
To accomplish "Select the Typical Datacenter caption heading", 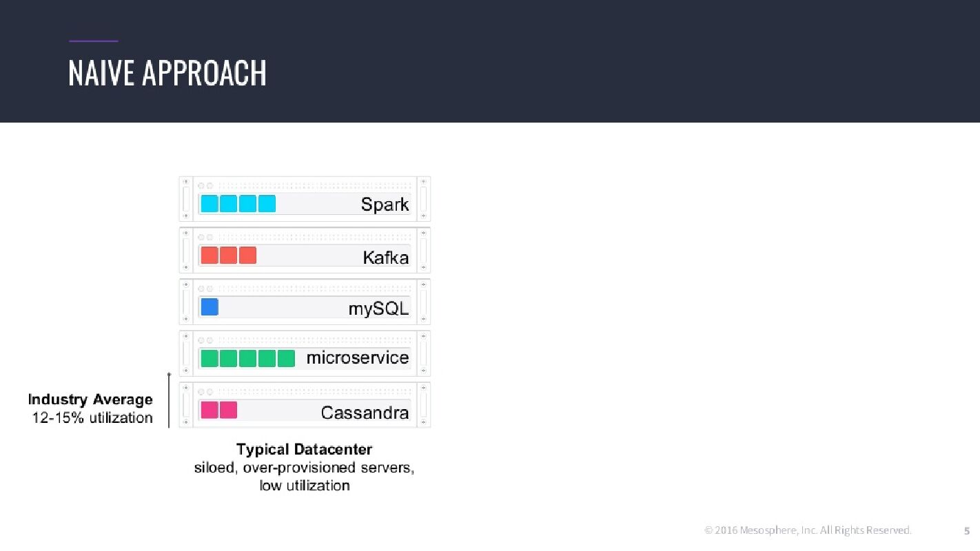I will coord(304,449).
